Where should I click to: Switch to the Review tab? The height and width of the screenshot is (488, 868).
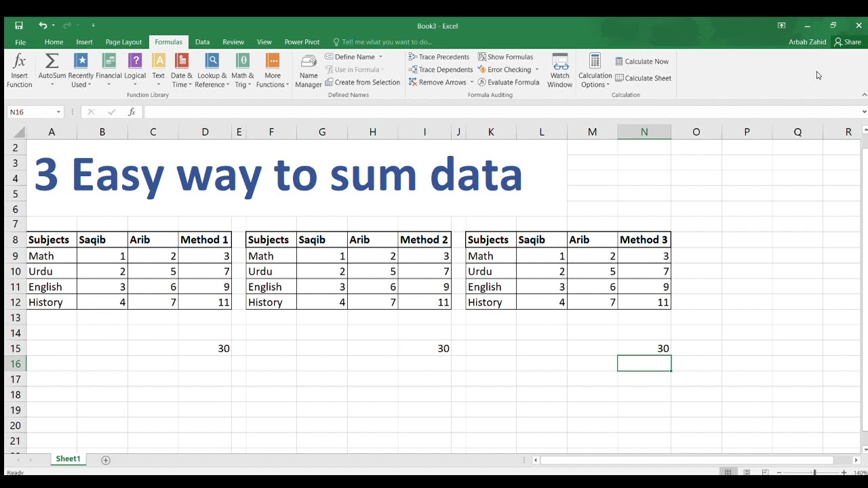click(233, 42)
